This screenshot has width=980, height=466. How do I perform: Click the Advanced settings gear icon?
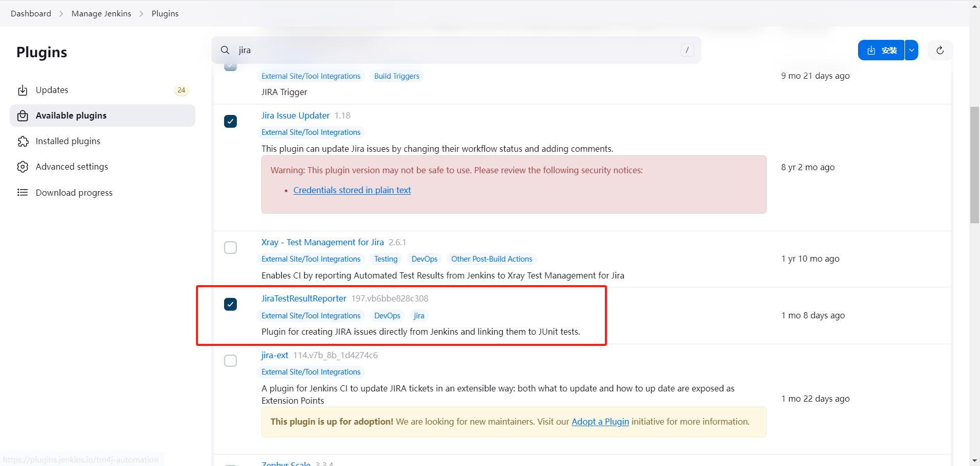click(22, 167)
